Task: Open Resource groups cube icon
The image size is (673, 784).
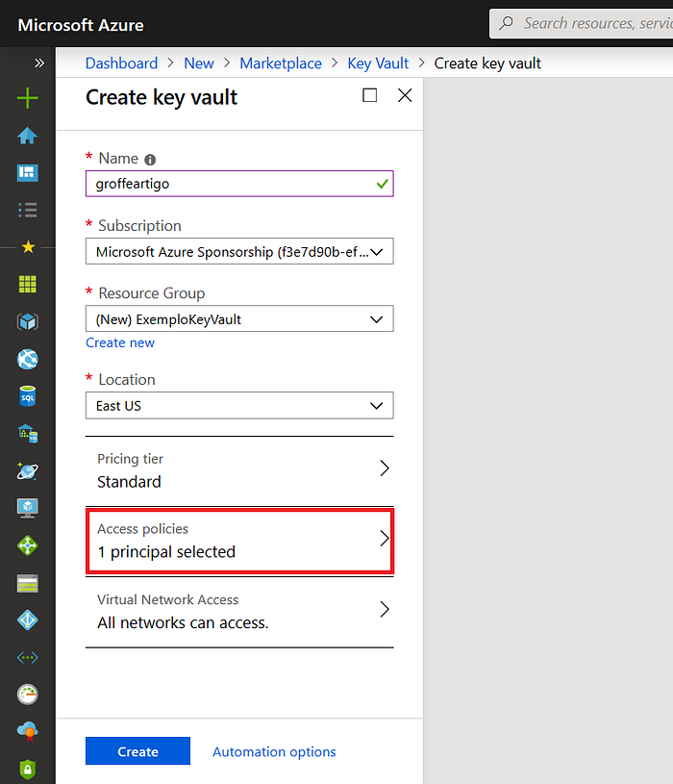Action: pyautogui.click(x=28, y=321)
